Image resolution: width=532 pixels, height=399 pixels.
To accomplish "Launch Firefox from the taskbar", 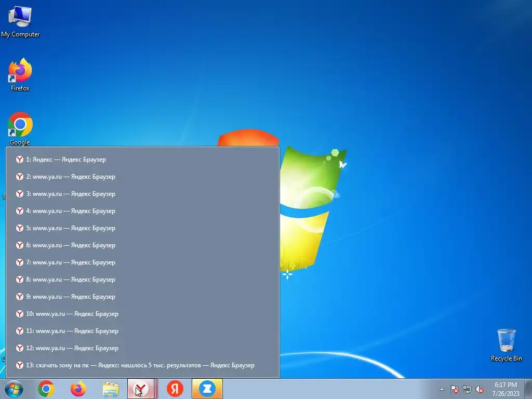I will coord(78,389).
